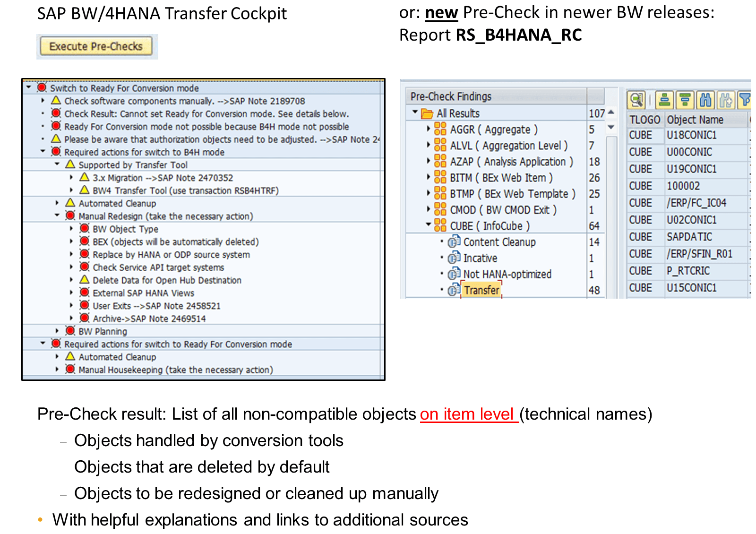Expand Replace by HANA or ODP source system
Viewport: 756px width, 534px height.
pos(71,254)
